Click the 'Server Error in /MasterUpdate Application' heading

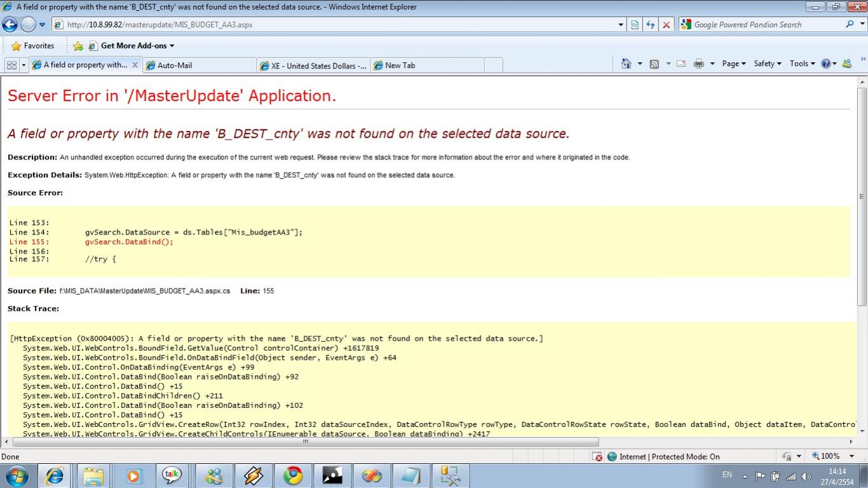click(x=172, y=96)
